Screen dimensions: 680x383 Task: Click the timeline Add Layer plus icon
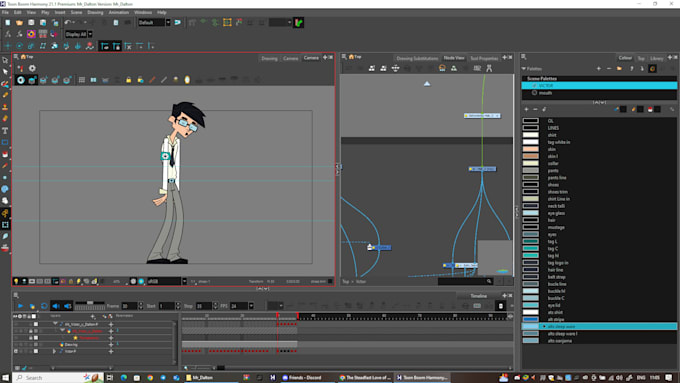[x=93, y=316]
